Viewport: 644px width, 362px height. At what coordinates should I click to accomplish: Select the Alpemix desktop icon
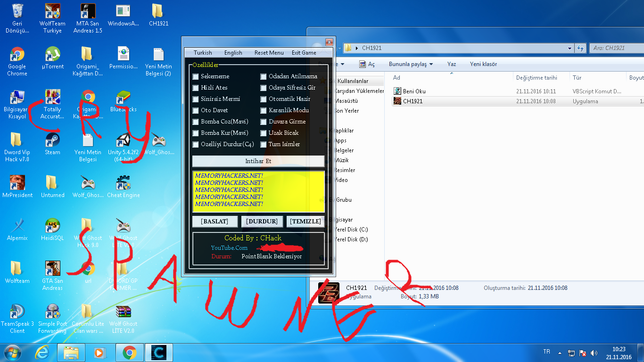pos(17,230)
